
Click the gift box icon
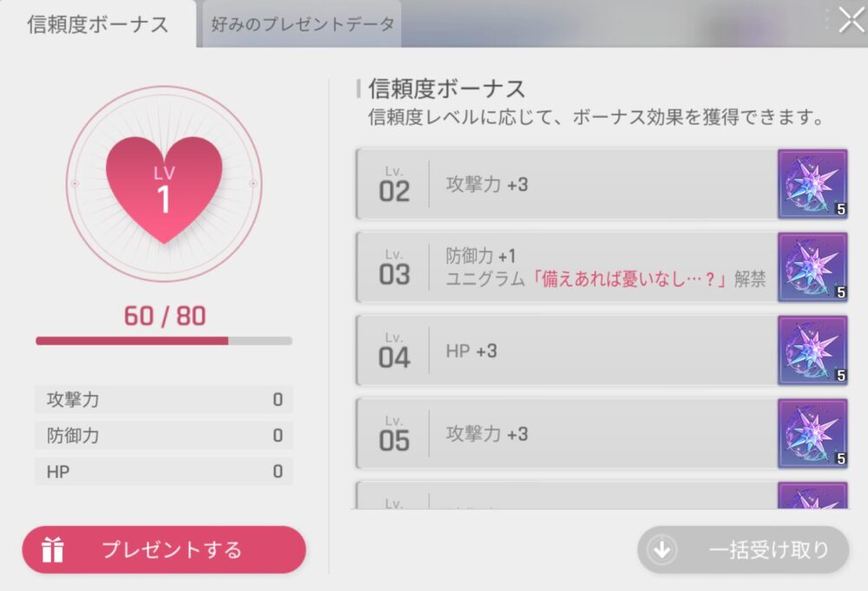pos(53,549)
